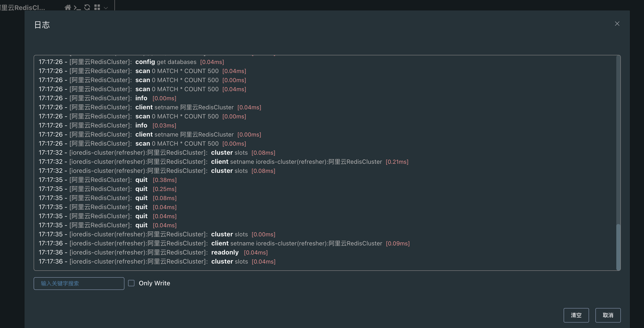This screenshot has width=644, height=328.
Task: Close the 日志 log dialog
Action: pos(617,24)
